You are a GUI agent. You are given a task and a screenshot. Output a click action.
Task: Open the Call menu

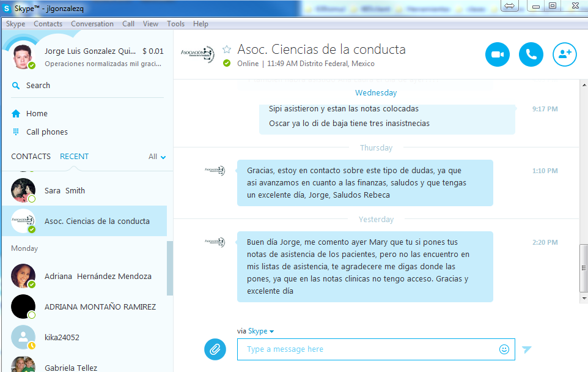(x=128, y=24)
